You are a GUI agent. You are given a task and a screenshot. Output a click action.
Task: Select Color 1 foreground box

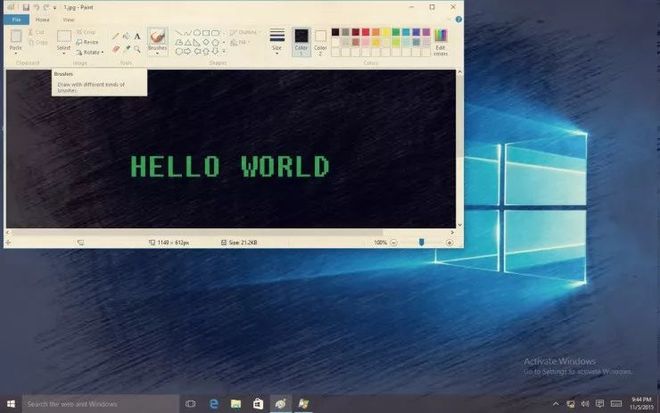pyautogui.click(x=301, y=41)
